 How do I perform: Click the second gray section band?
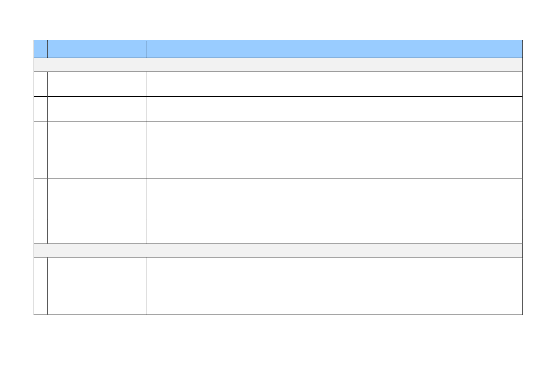[278, 250]
